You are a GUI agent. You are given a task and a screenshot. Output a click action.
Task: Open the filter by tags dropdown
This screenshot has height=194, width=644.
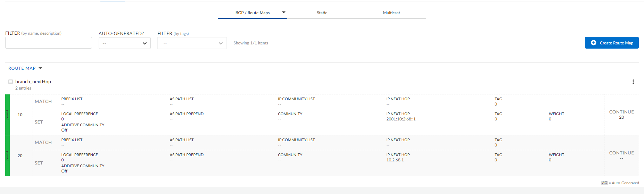coord(192,43)
